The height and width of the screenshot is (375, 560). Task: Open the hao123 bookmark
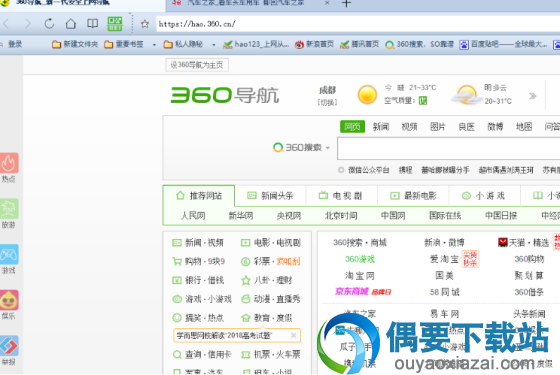tap(256, 44)
